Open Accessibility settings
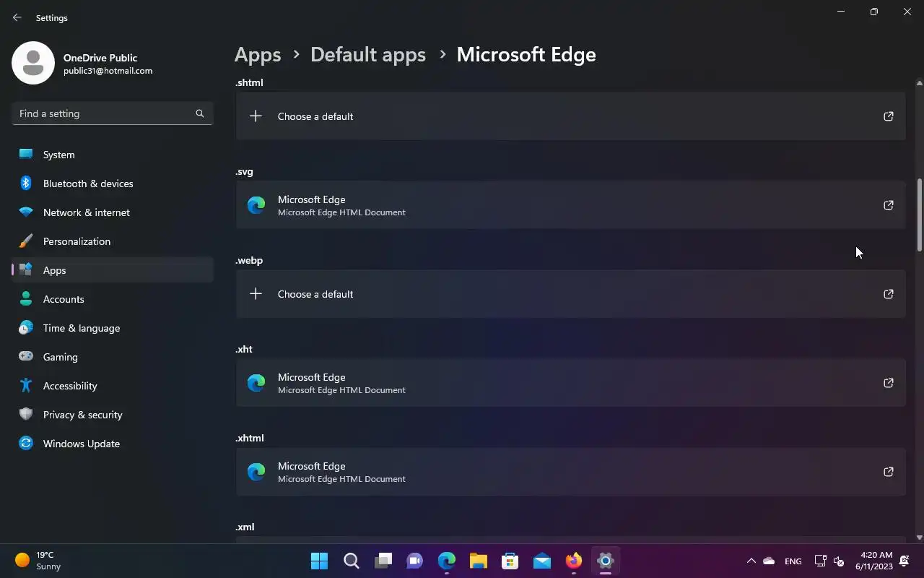Viewport: 924px width, 578px height. pos(113,386)
